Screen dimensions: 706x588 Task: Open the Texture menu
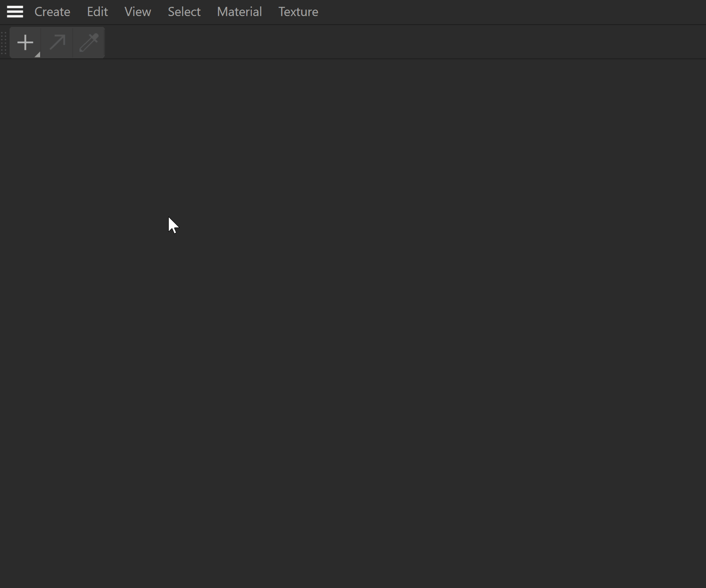(298, 12)
